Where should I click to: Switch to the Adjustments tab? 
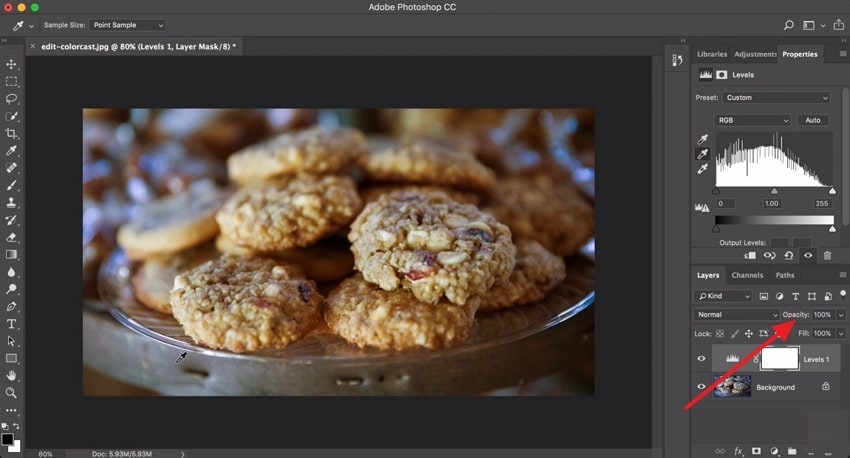pos(755,54)
